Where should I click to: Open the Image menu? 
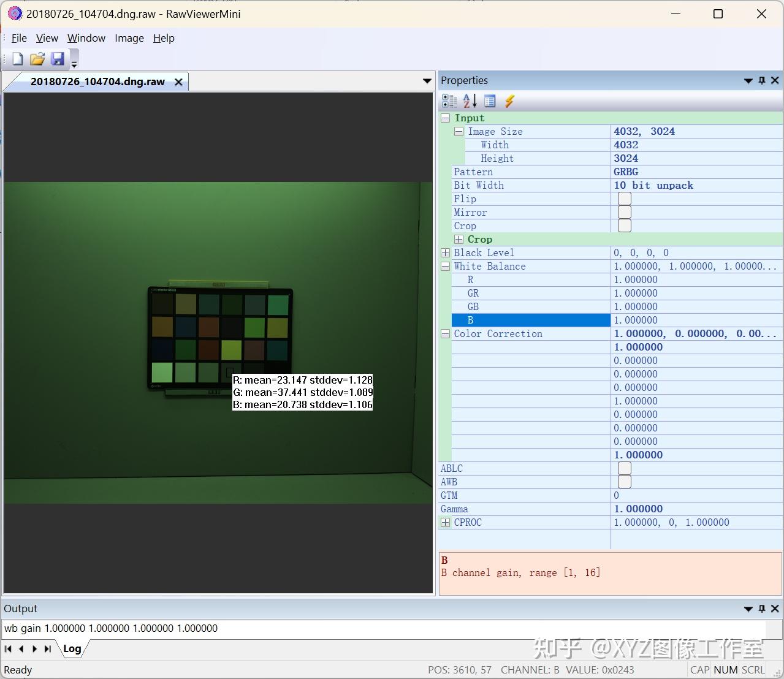pyautogui.click(x=129, y=38)
